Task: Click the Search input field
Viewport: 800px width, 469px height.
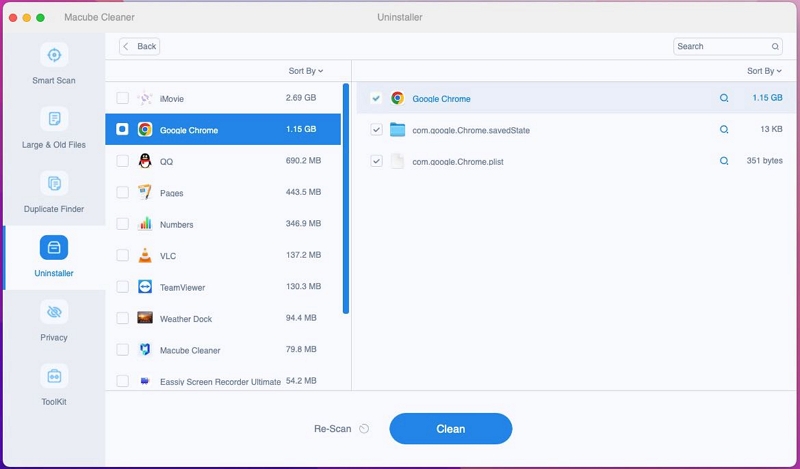Action: pos(728,46)
